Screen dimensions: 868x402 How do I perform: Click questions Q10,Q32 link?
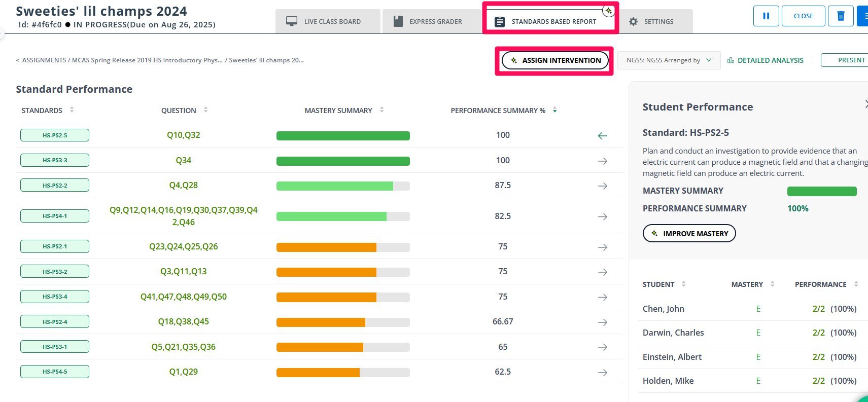pyautogui.click(x=184, y=135)
